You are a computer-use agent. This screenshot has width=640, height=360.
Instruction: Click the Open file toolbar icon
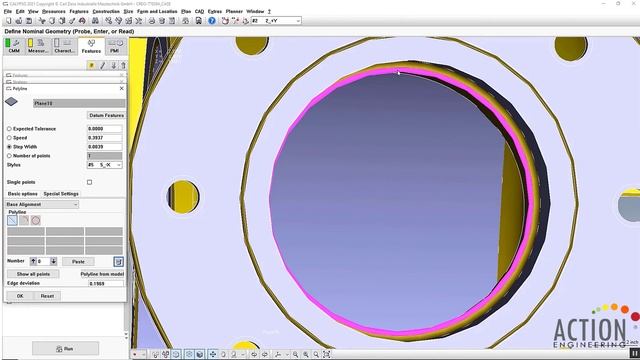(19, 21)
